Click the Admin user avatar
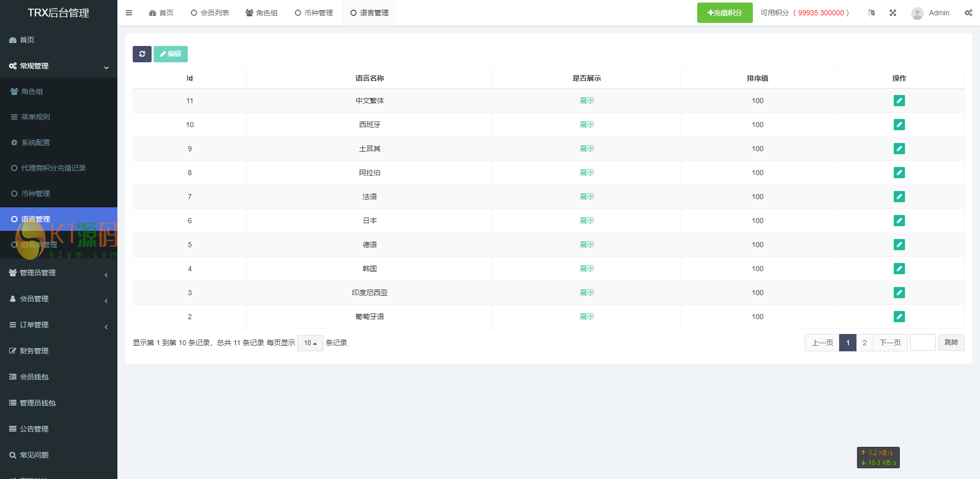Viewport: 980px width, 479px height. pyautogui.click(x=917, y=13)
